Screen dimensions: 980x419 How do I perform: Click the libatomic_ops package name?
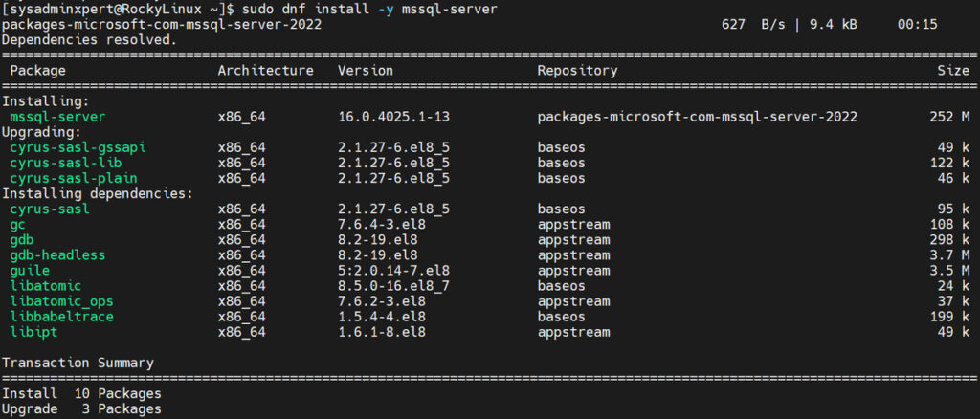pyautogui.click(x=62, y=301)
